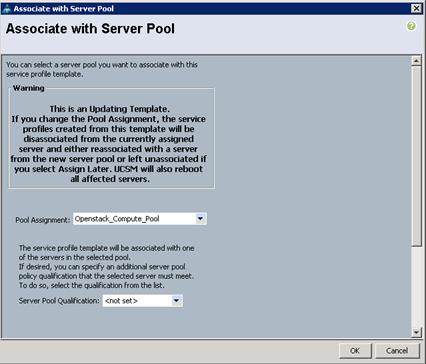Click the 'Associate with Server Pool' large heading

pyautogui.click(x=90, y=29)
